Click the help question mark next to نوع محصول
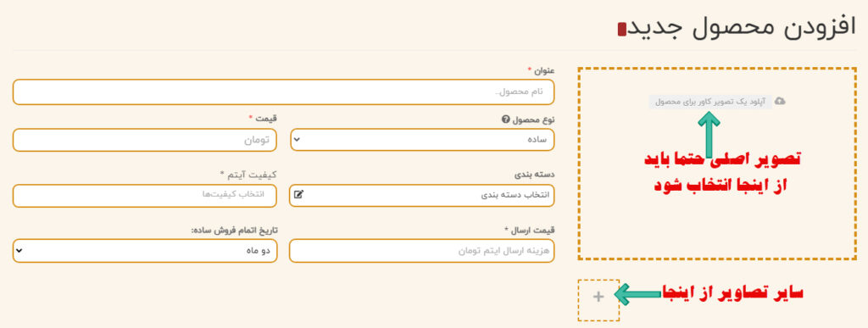Viewport: 868px width, 328px height. point(505,120)
